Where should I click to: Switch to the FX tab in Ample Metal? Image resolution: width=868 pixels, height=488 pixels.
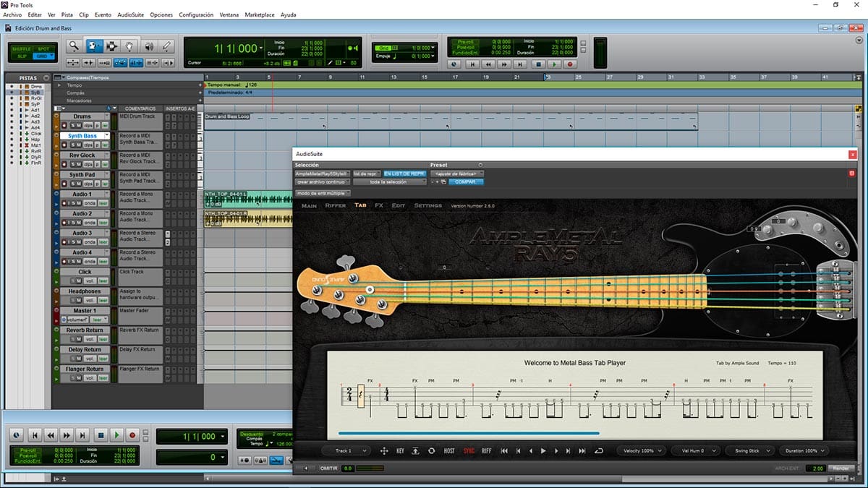pyautogui.click(x=379, y=206)
